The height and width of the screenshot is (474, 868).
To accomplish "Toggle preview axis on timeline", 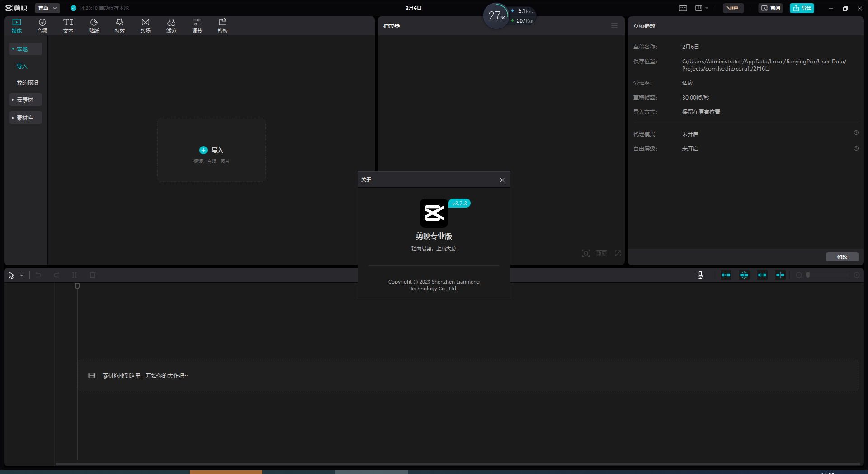I will point(780,275).
